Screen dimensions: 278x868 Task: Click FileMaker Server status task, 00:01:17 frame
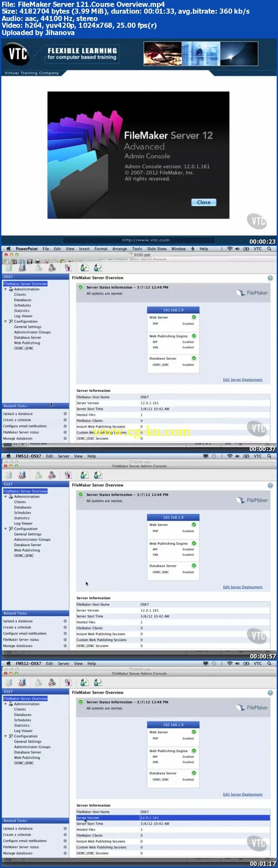click(21, 847)
